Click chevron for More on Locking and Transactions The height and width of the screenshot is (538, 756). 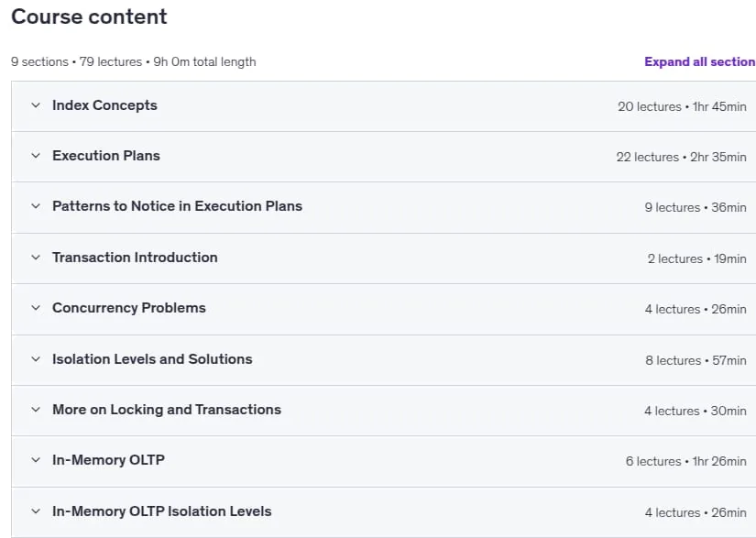click(36, 410)
